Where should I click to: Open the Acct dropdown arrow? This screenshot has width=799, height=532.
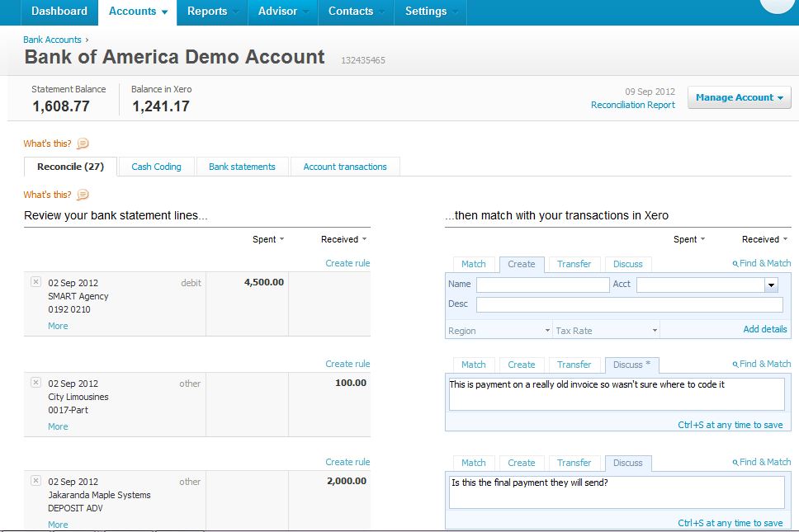pyautogui.click(x=772, y=285)
